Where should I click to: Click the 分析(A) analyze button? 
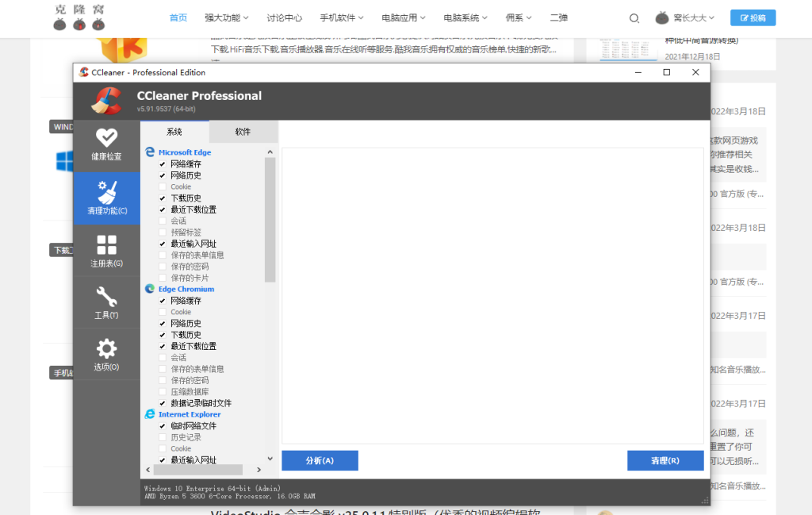coord(320,460)
